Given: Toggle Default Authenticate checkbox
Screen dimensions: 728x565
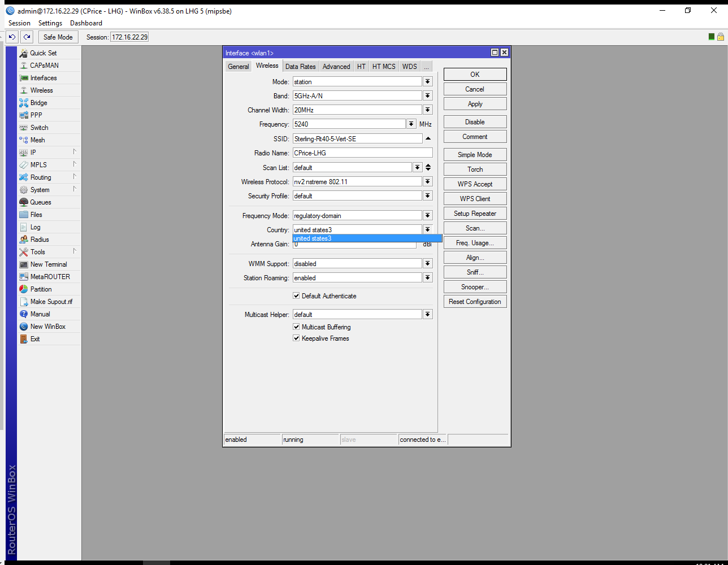Looking at the screenshot, I should tap(296, 296).
